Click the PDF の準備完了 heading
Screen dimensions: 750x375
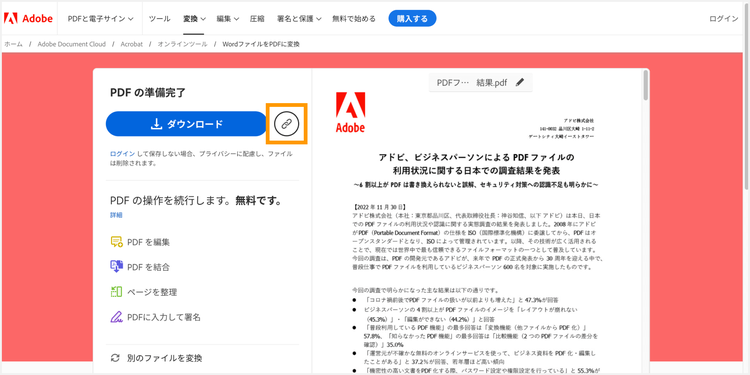pos(148,93)
